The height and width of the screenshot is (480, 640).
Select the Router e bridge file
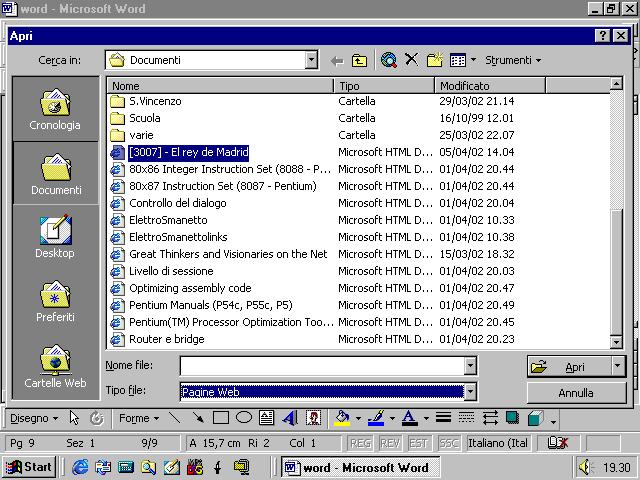pyautogui.click(x=167, y=339)
